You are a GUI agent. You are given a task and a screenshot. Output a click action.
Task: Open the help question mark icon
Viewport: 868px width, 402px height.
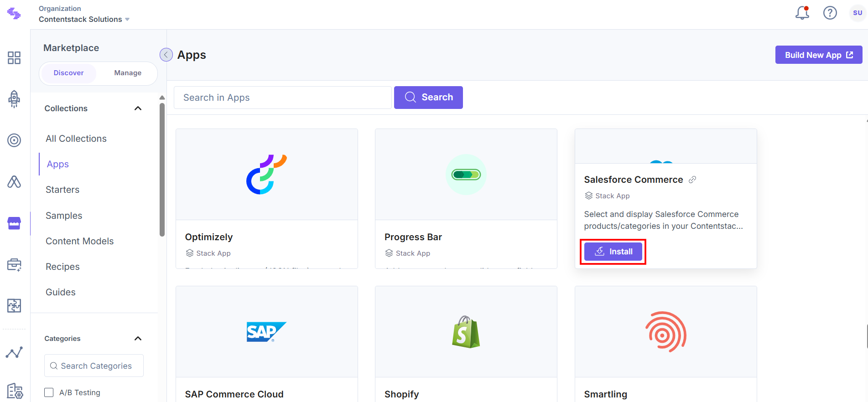click(830, 13)
